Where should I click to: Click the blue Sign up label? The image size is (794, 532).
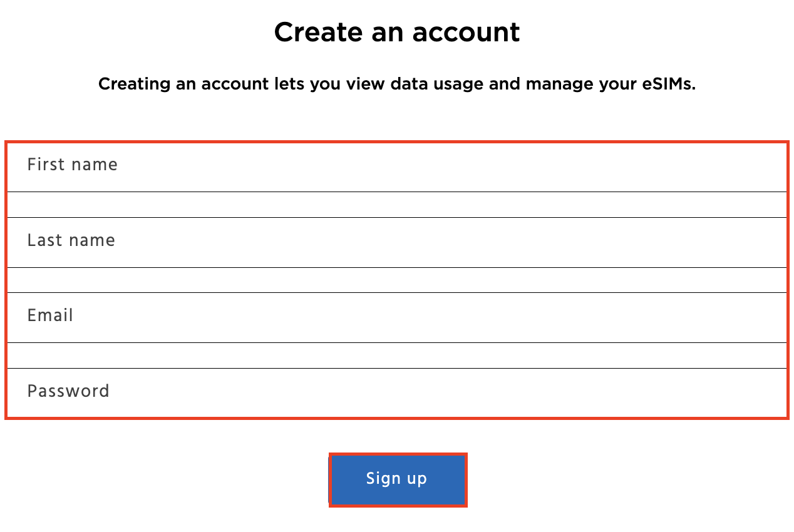(x=397, y=479)
